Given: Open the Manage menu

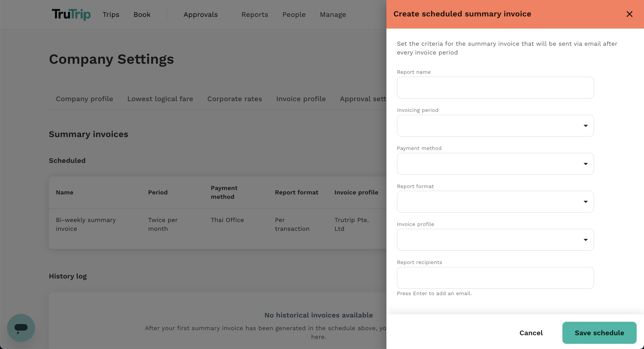Looking at the screenshot, I should pos(333,14).
